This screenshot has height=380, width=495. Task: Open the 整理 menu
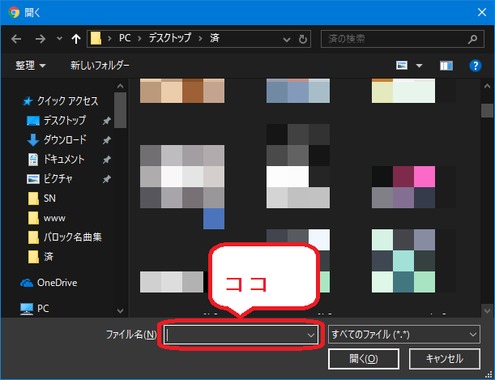tap(30, 65)
